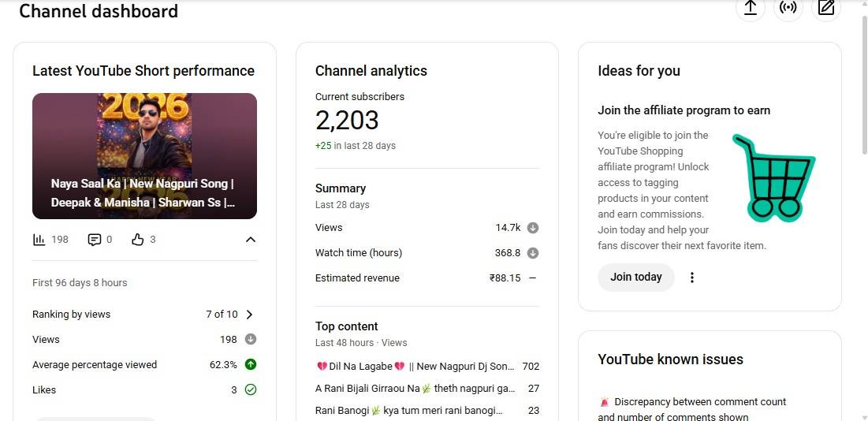Click the Naya Saal Ka Short thumbnail

[x=144, y=155]
